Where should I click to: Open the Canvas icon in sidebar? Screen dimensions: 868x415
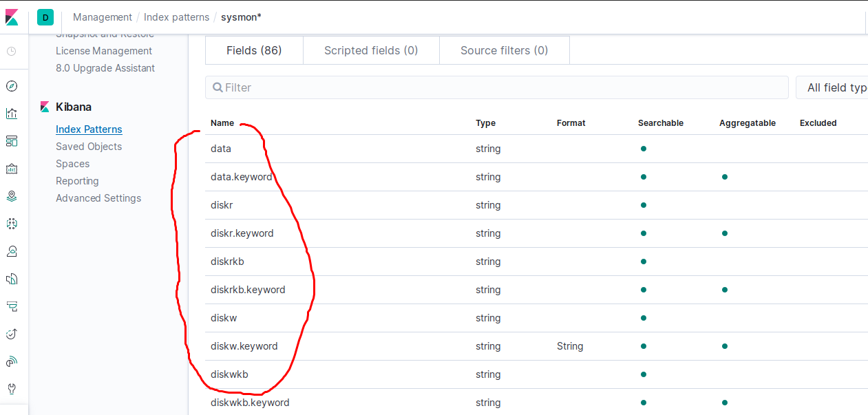tap(12, 169)
